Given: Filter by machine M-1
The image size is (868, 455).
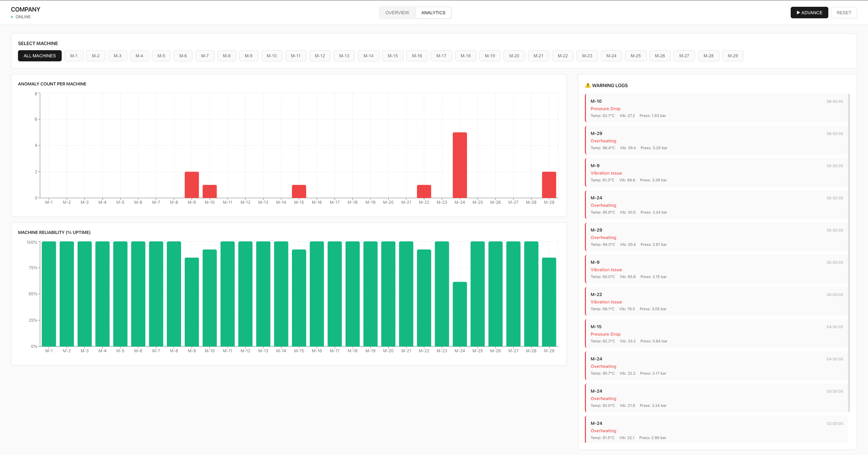Looking at the screenshot, I should [74, 56].
